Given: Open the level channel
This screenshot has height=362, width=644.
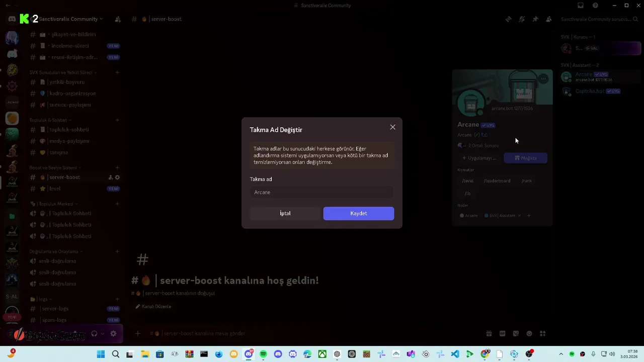Looking at the screenshot, I should click(74, 189).
